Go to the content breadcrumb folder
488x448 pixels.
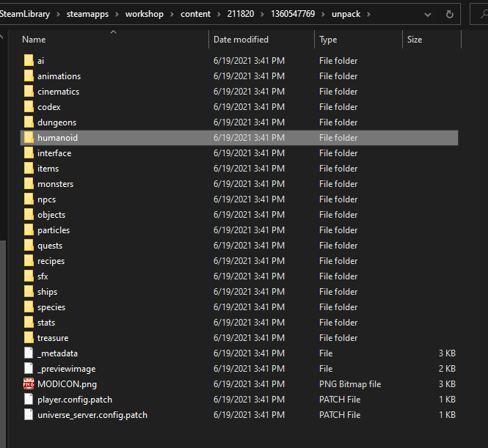click(195, 14)
